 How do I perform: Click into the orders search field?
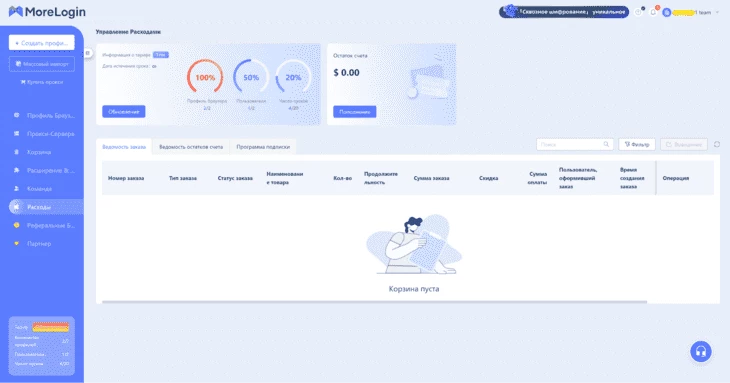point(575,144)
